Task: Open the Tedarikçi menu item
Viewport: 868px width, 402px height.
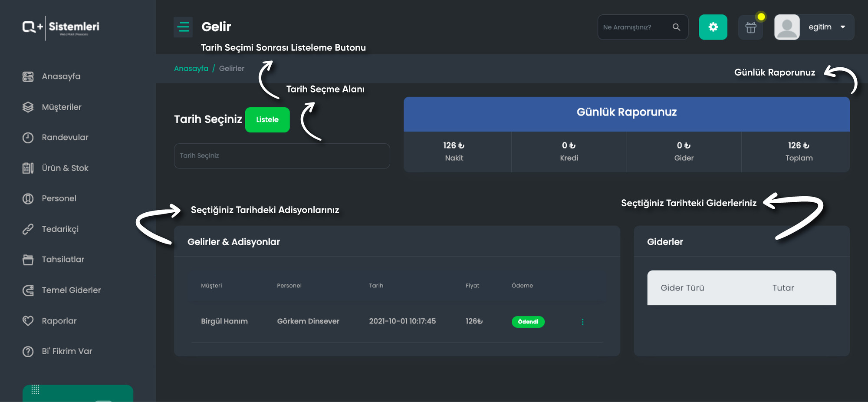Action: coord(60,229)
